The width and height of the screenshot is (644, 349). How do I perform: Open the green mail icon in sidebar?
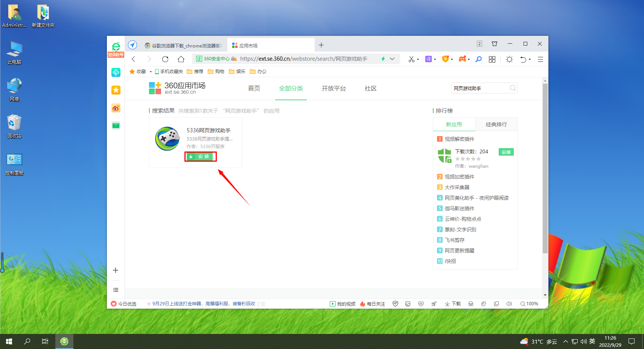click(116, 126)
